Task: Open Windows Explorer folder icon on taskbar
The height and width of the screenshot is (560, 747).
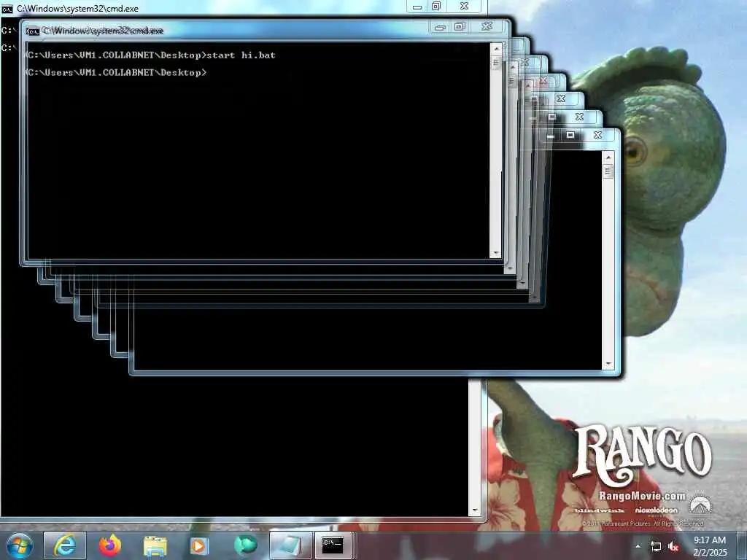Action: click(155, 545)
